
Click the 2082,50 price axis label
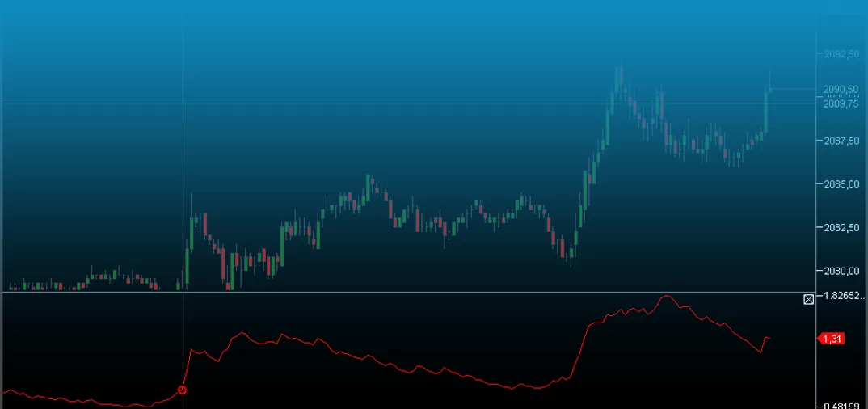[841, 227]
